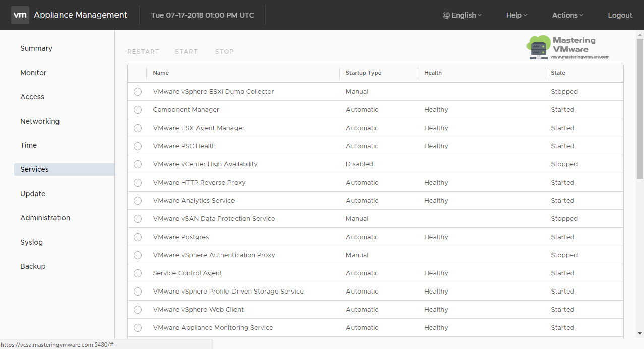Expand the English language dropdown

[464, 15]
